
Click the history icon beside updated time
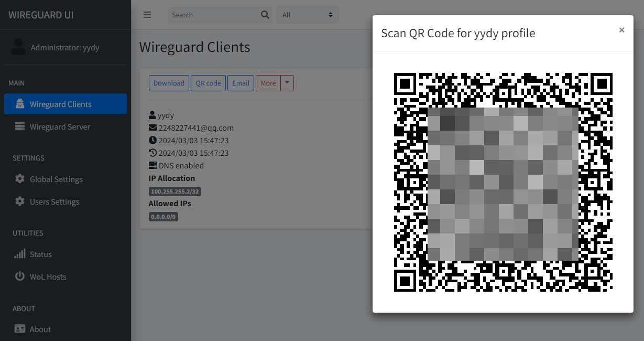pyautogui.click(x=152, y=153)
